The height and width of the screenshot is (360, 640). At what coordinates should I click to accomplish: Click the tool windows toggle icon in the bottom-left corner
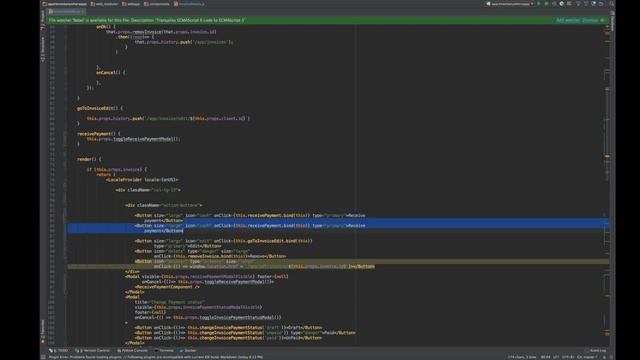[43, 357]
